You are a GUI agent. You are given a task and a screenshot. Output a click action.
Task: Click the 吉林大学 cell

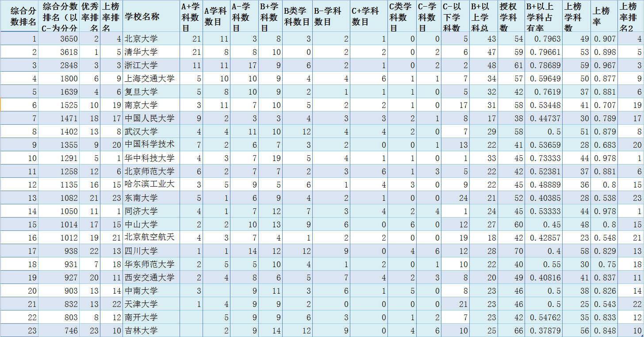[151, 330]
